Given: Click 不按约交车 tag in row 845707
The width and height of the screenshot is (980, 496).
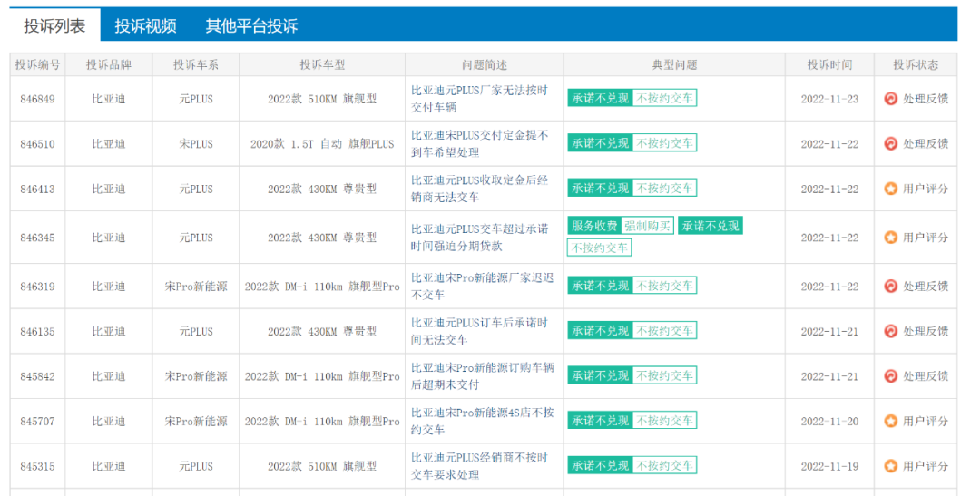Looking at the screenshot, I should [664, 421].
